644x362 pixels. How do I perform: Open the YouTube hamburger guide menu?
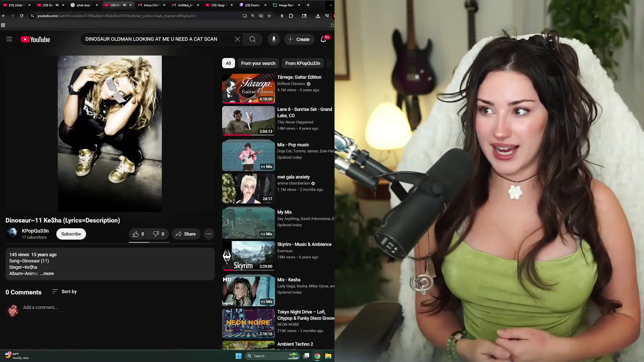pyautogui.click(x=9, y=39)
